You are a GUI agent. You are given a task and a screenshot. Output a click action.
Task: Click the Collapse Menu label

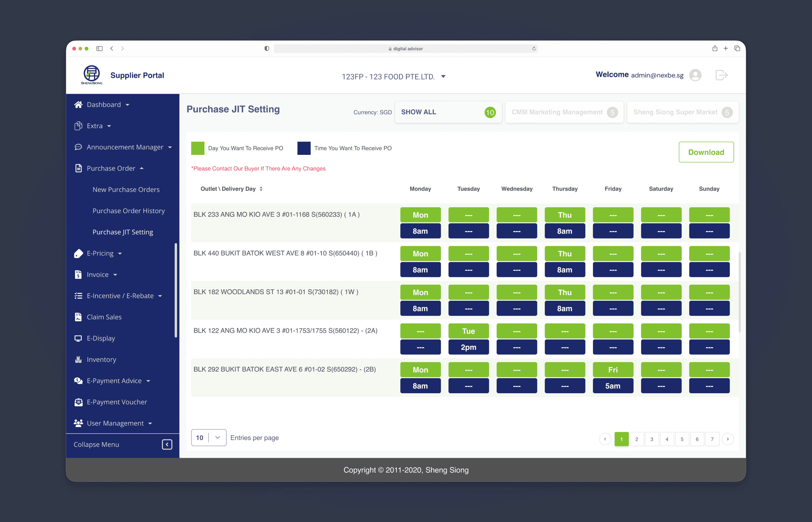pos(96,444)
